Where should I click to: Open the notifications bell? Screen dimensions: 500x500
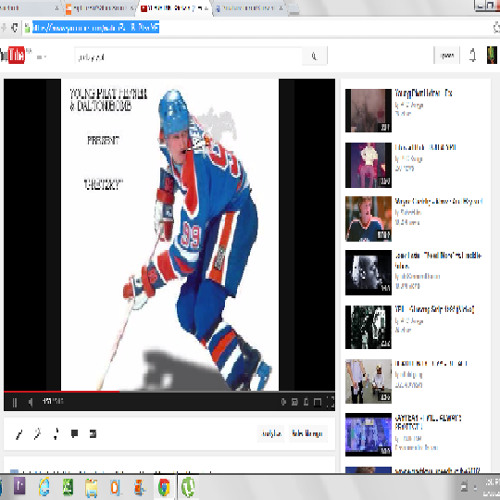click(473, 55)
